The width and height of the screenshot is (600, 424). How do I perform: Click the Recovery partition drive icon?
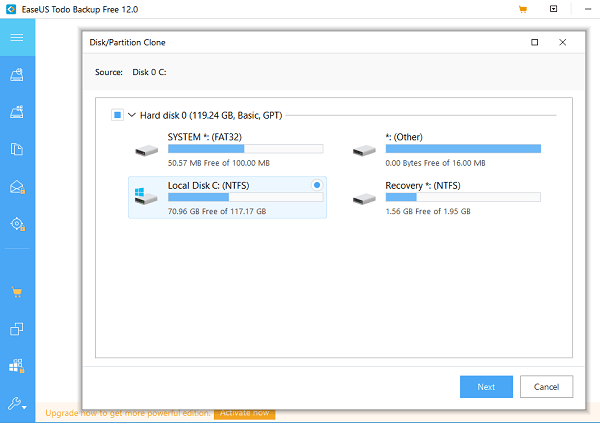pyautogui.click(x=364, y=199)
